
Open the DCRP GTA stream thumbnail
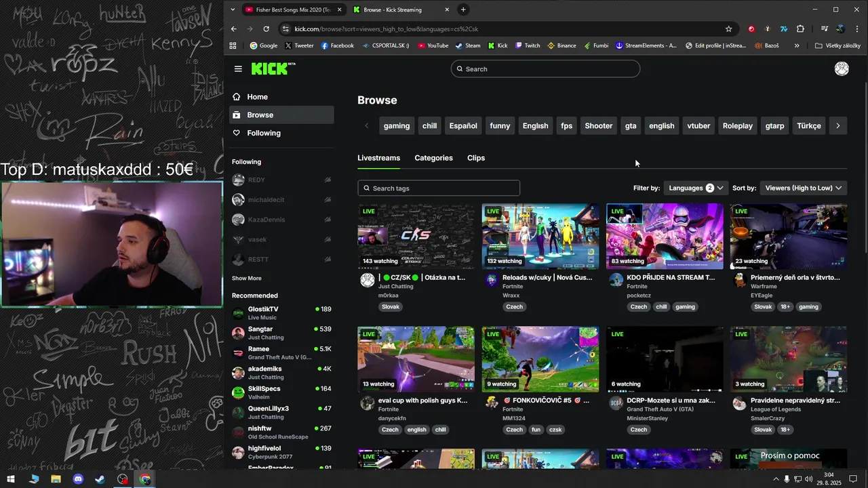(665, 359)
